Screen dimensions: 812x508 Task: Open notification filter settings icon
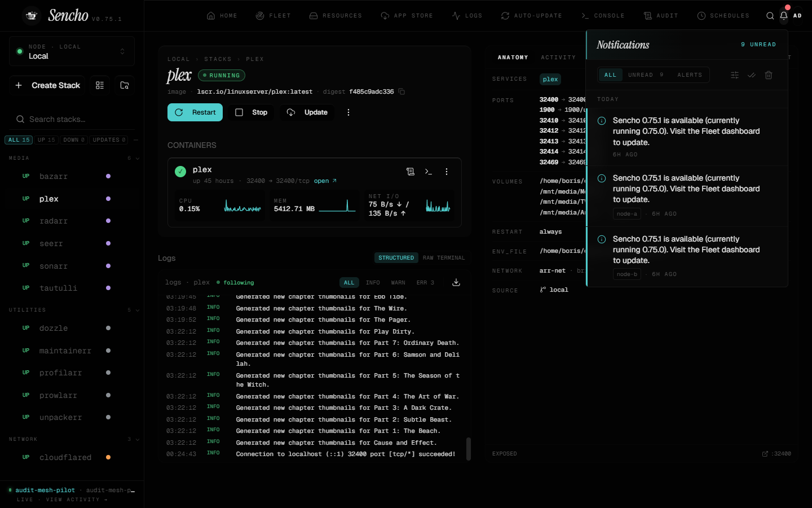[735, 75]
